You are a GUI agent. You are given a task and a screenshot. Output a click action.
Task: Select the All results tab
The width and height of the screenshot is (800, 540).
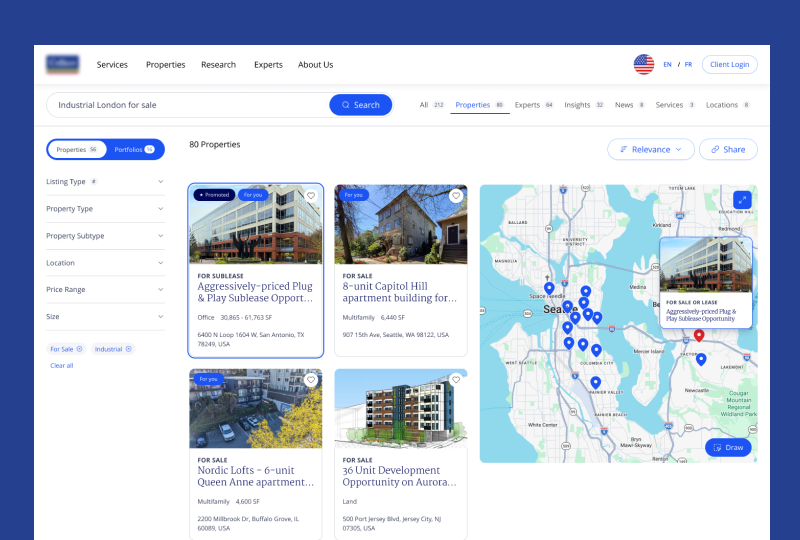(432, 105)
